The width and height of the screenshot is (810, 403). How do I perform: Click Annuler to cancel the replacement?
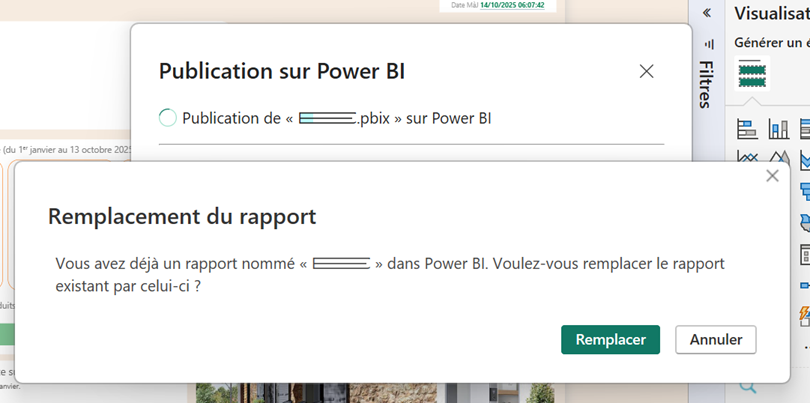[715, 339]
